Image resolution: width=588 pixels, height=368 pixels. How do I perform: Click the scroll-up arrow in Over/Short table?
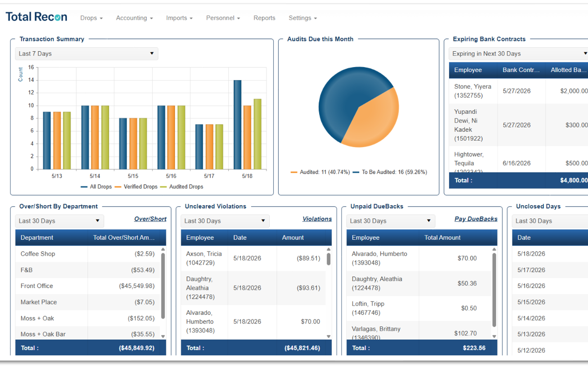coord(163,249)
